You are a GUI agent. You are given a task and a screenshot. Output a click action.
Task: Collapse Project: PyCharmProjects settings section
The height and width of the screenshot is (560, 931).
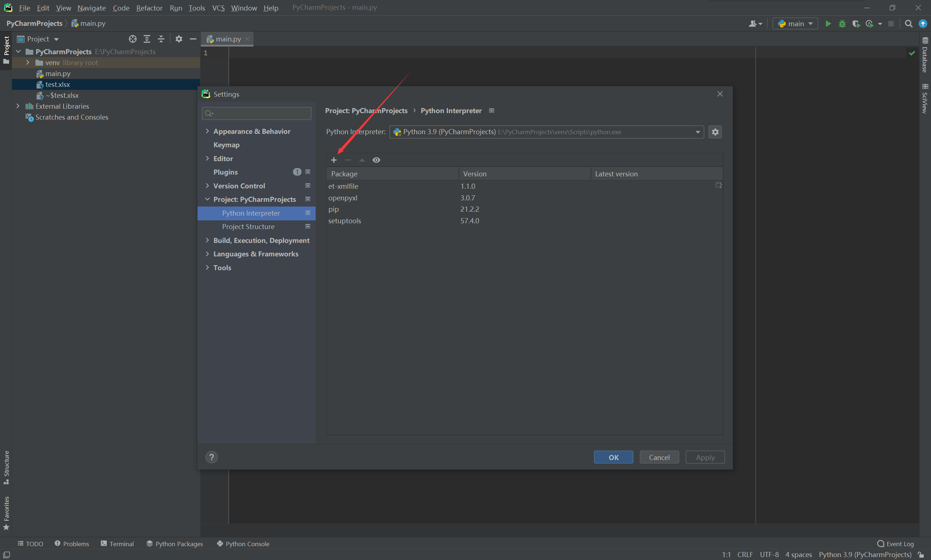click(207, 199)
